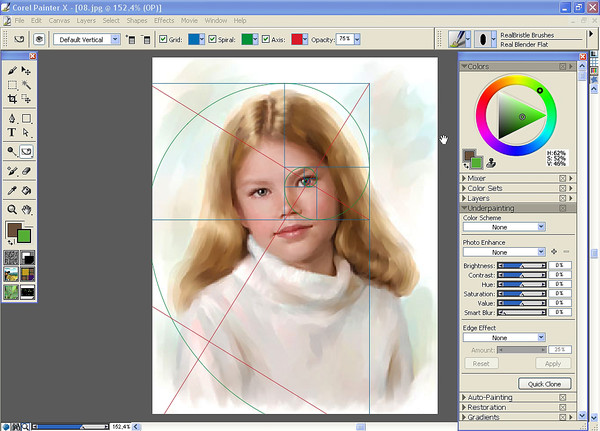This screenshot has height=431, width=600.
Task: Open the brush look selector with leaf image
Action: pos(11,292)
